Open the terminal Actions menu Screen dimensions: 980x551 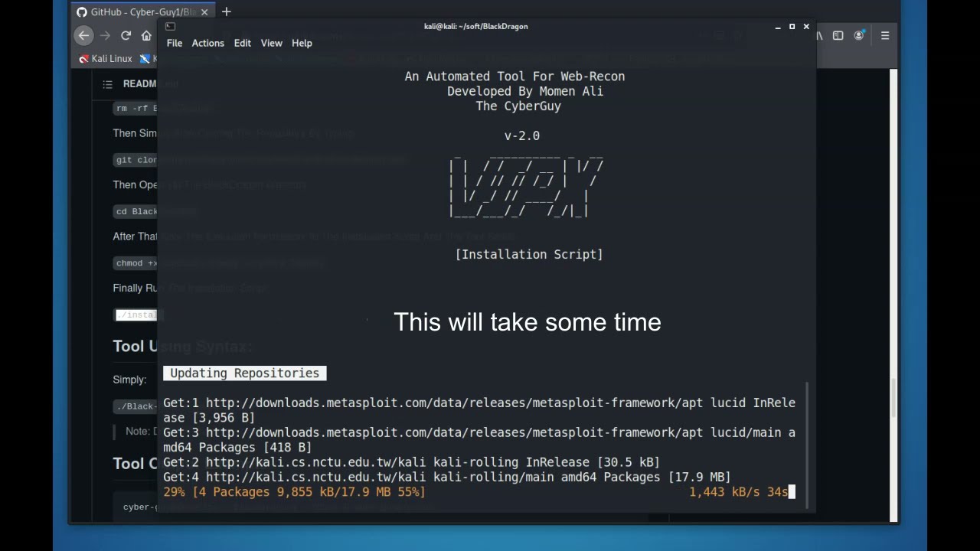(x=207, y=43)
